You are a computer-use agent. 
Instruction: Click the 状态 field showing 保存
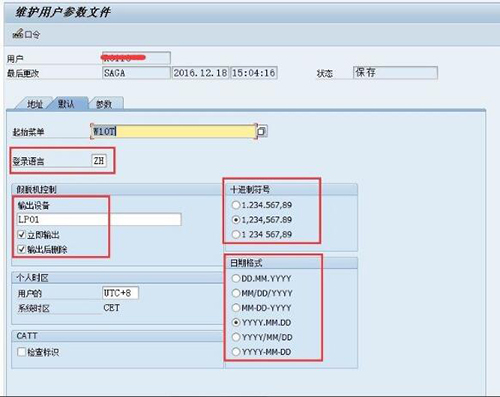click(x=395, y=73)
